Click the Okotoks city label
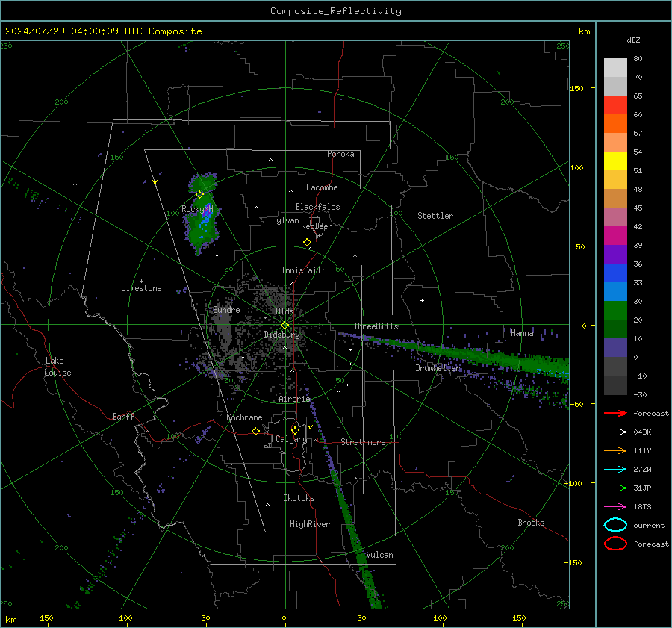 click(x=299, y=498)
